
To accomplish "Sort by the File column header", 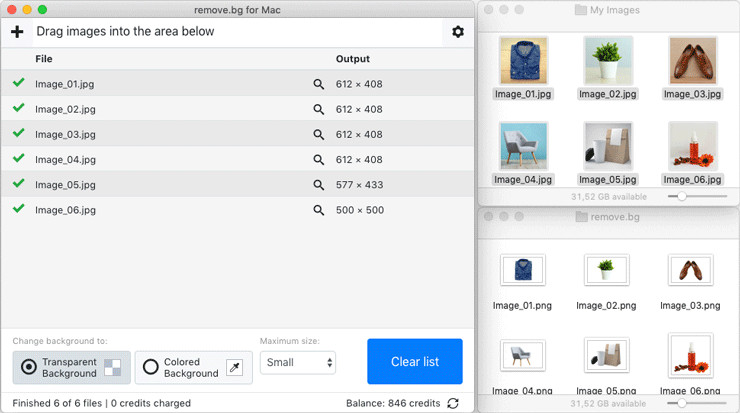I will coord(44,59).
